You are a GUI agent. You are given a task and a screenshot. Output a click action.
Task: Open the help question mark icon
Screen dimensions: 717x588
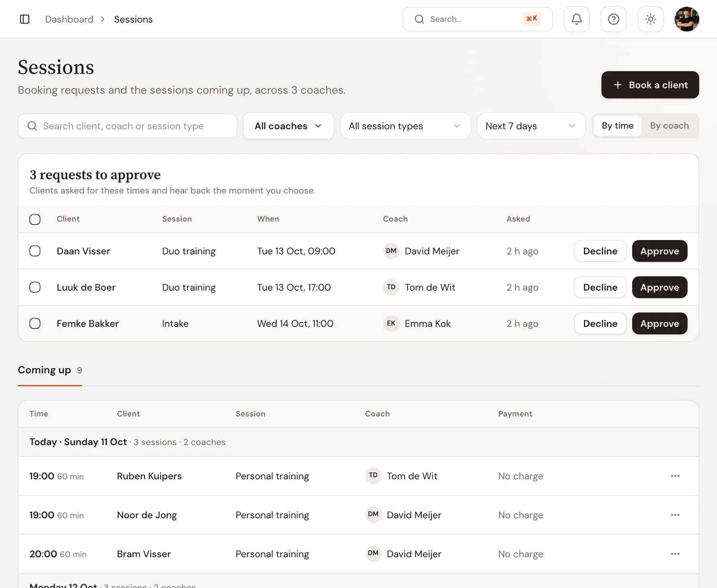tap(613, 19)
